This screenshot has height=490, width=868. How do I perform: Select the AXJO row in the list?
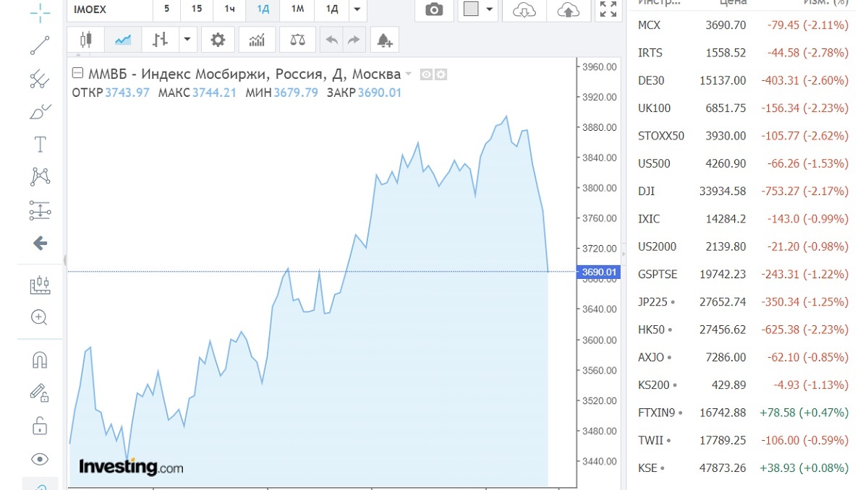(x=743, y=358)
